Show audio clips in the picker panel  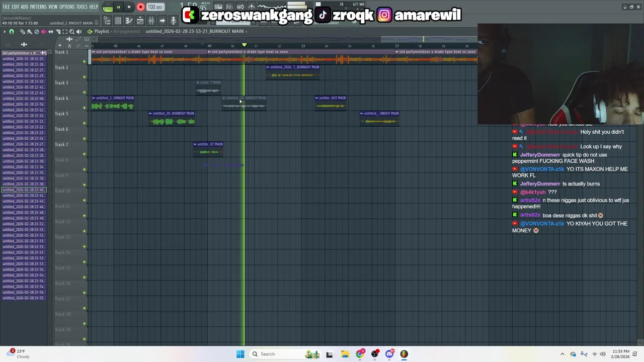click(x=24, y=45)
